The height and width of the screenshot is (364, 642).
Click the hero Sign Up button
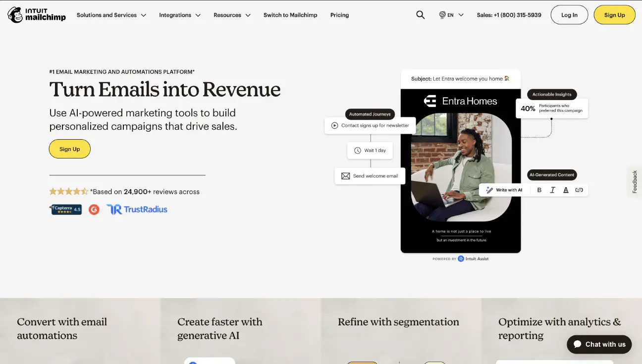(x=69, y=149)
